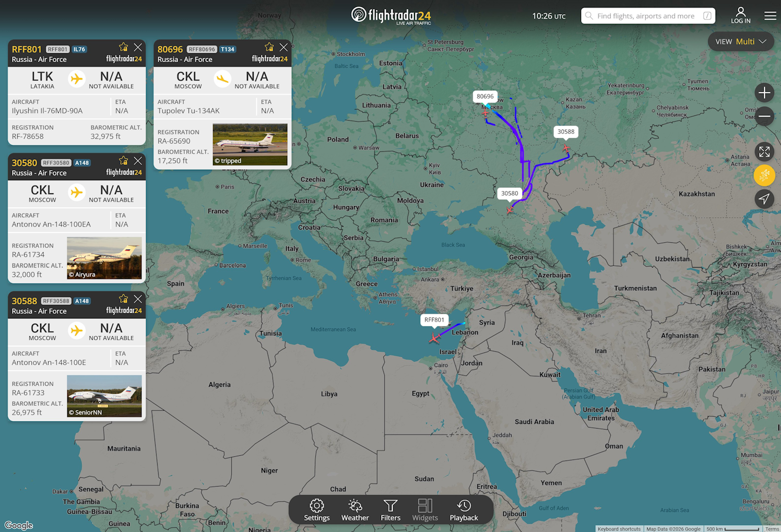Click the IL76 aircraft type badge

(x=79, y=50)
